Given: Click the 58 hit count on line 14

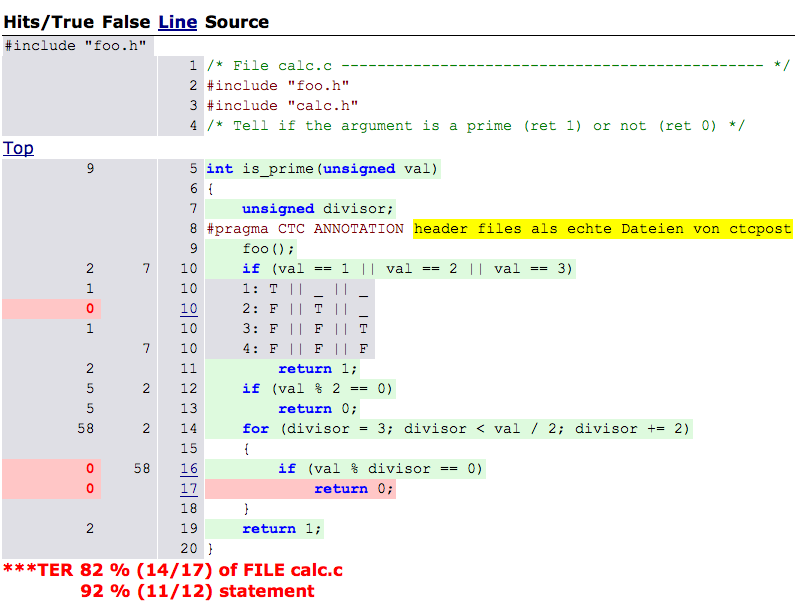Looking at the screenshot, I should tap(84, 429).
